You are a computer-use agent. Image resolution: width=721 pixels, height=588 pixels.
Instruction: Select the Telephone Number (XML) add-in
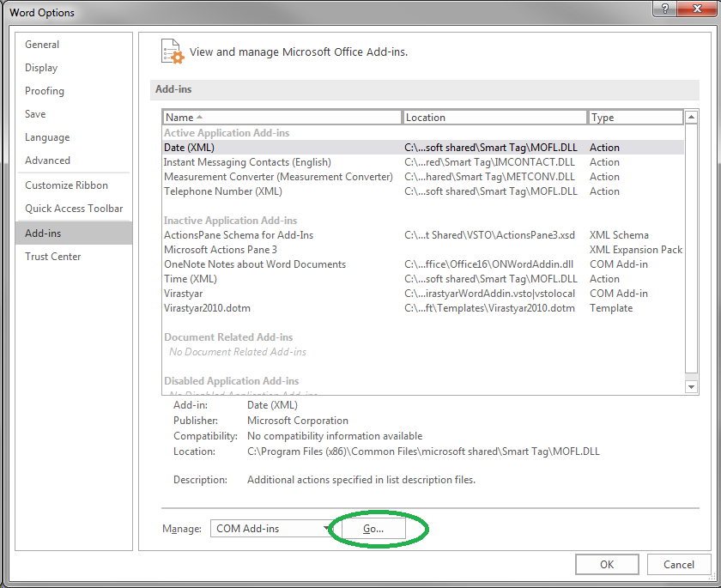coord(423,191)
